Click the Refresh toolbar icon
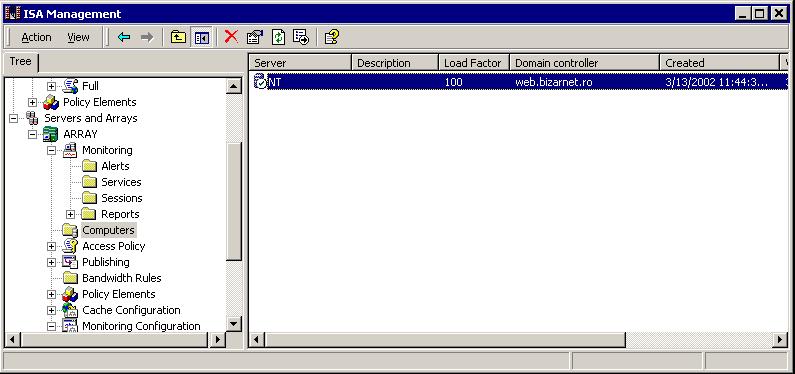This screenshot has height=374, width=795. point(278,37)
